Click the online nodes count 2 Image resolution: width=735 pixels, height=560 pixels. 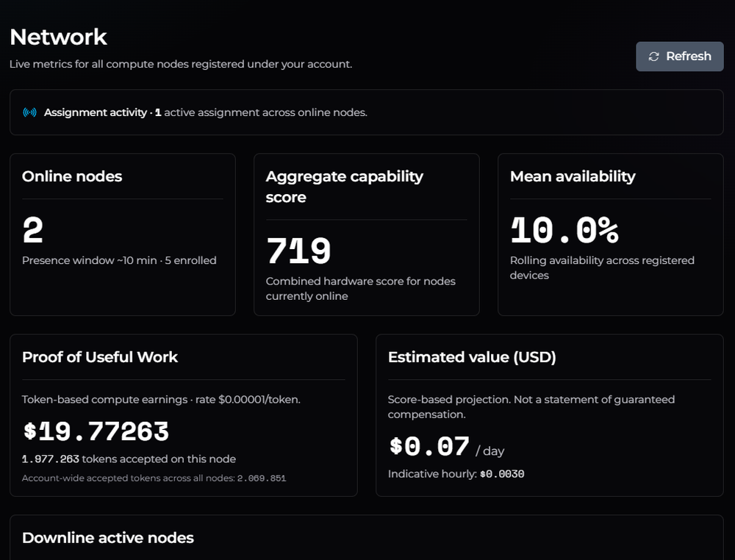coord(33,230)
